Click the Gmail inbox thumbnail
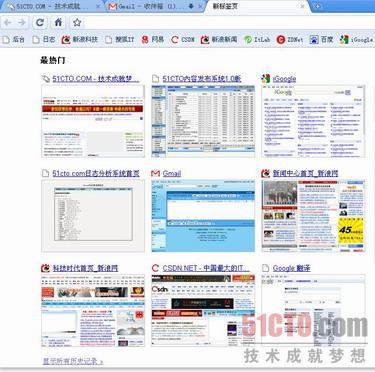The height and width of the screenshot is (372, 375). (203, 216)
